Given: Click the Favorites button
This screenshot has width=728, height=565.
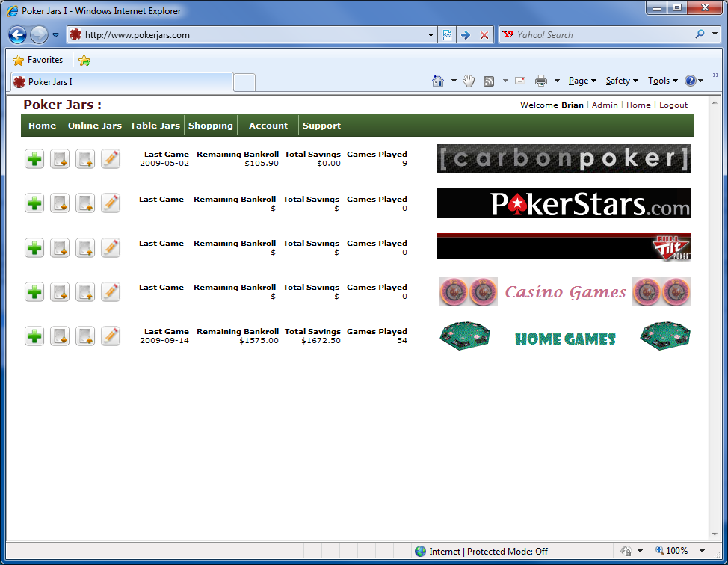Looking at the screenshot, I should (39, 60).
